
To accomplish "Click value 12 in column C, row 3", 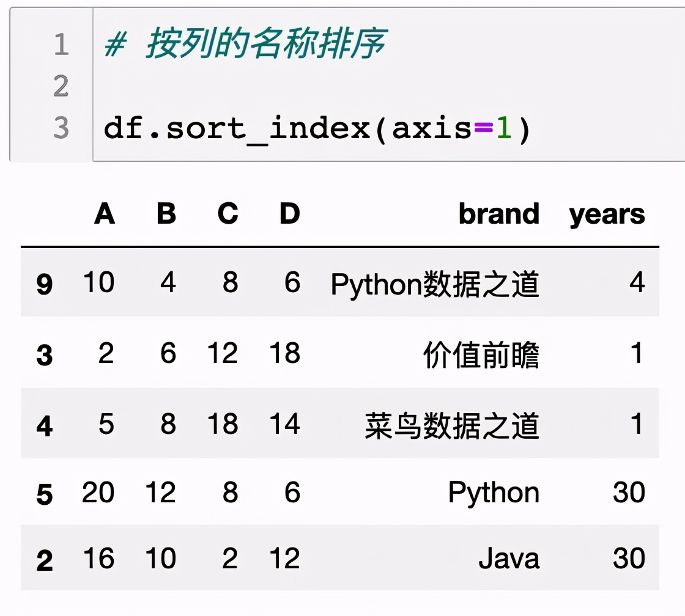I will click(x=223, y=353).
